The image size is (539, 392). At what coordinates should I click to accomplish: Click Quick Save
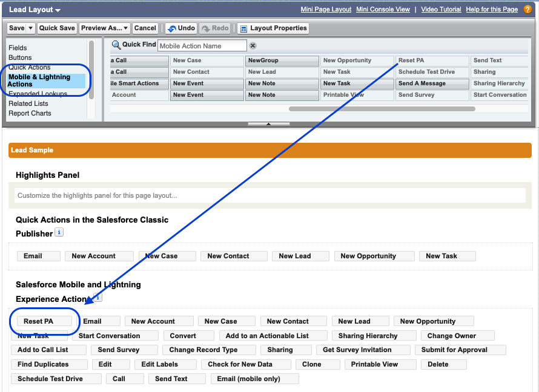pos(57,28)
